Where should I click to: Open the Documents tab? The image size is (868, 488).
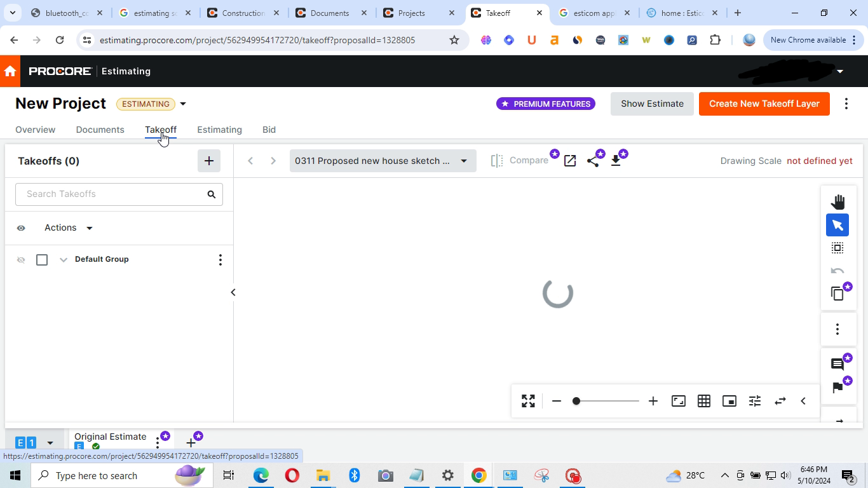coord(100,130)
